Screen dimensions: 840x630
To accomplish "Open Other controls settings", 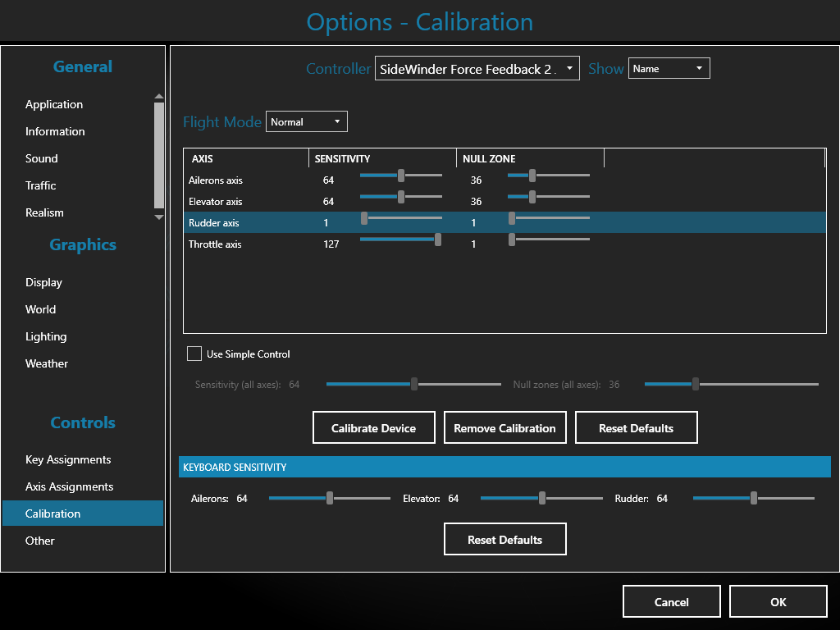I will tap(39, 541).
